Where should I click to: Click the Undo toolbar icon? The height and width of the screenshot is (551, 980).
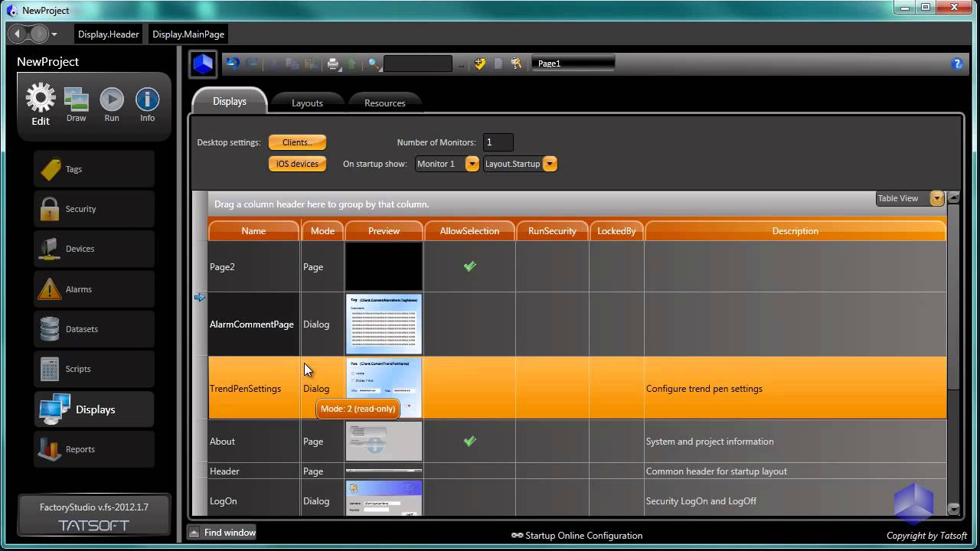tap(233, 64)
